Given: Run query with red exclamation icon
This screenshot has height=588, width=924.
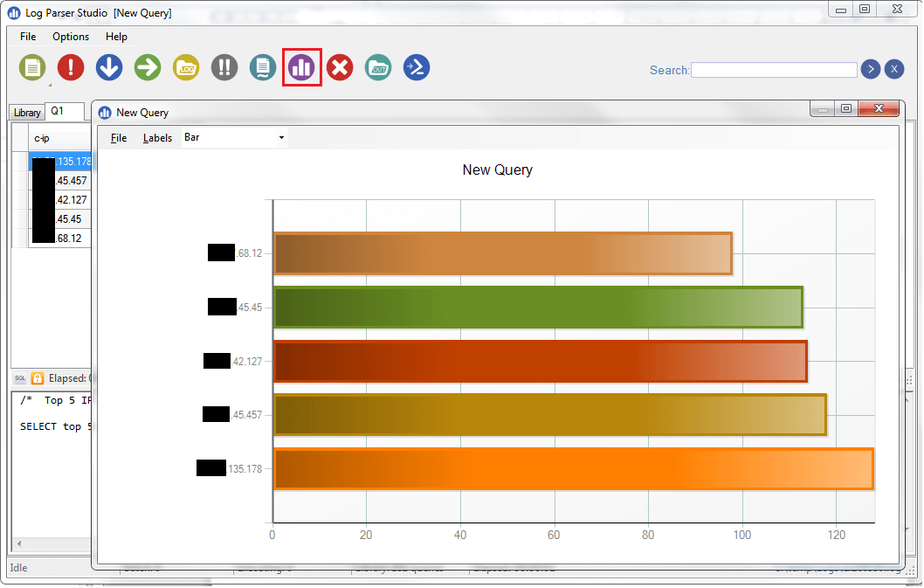Looking at the screenshot, I should click(x=71, y=67).
